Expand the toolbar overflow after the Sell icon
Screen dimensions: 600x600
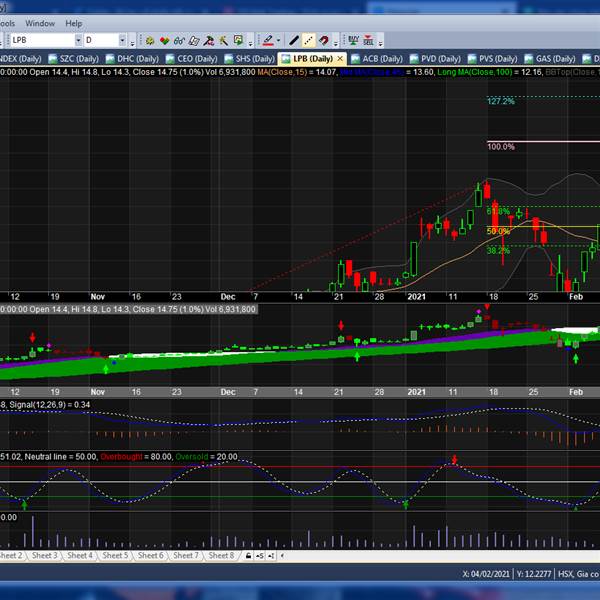point(380,43)
